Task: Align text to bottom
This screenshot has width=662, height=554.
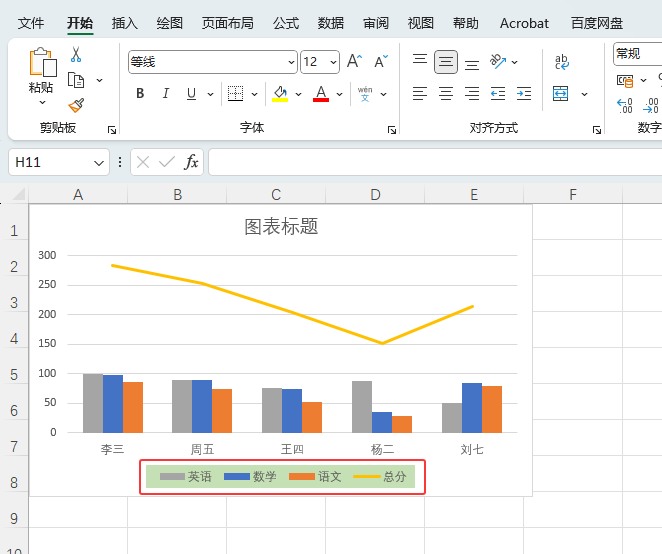Action: (472, 64)
